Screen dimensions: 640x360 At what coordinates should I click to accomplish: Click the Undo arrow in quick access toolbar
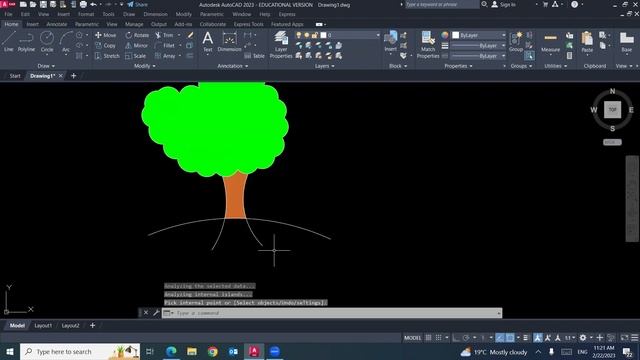[93, 4]
